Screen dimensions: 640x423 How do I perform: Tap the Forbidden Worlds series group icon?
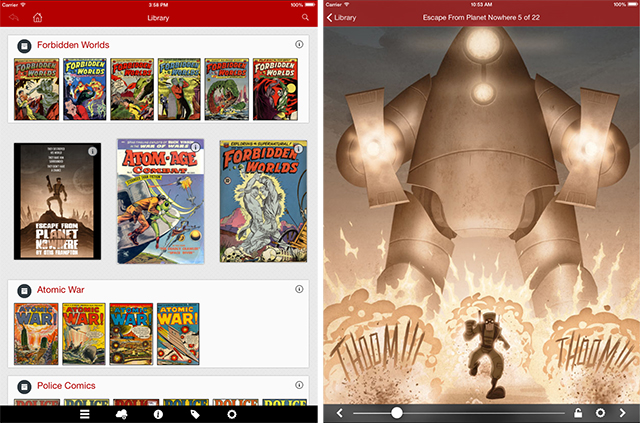click(x=24, y=46)
